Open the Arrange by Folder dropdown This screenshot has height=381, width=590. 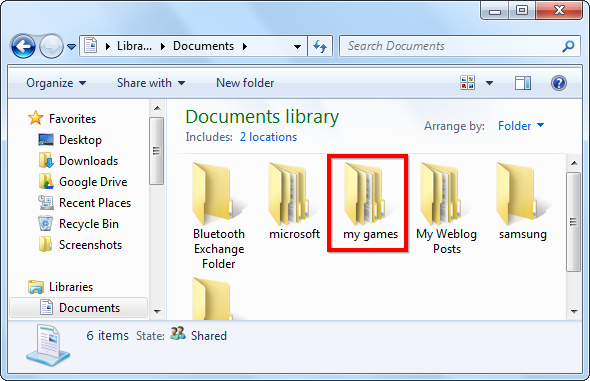pos(521,126)
